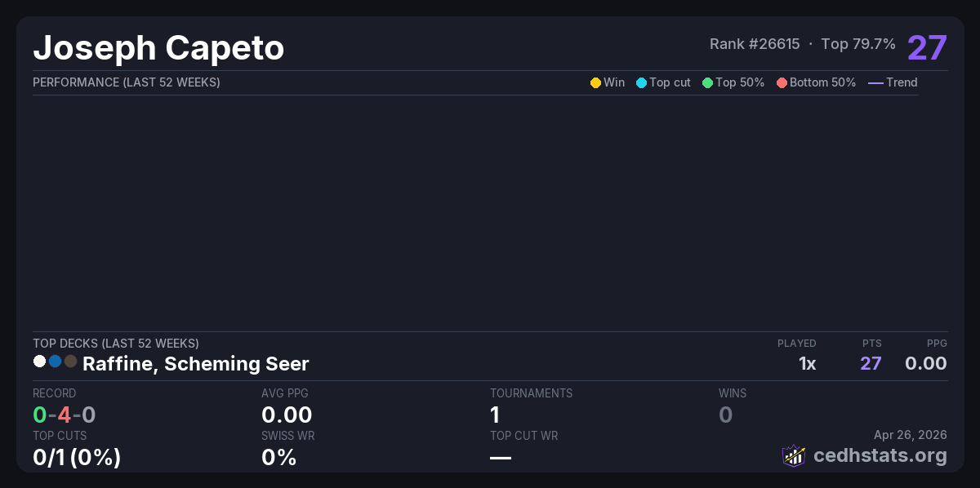Click the cedhstats.org logo icon
980x488 pixels.
tap(793, 455)
